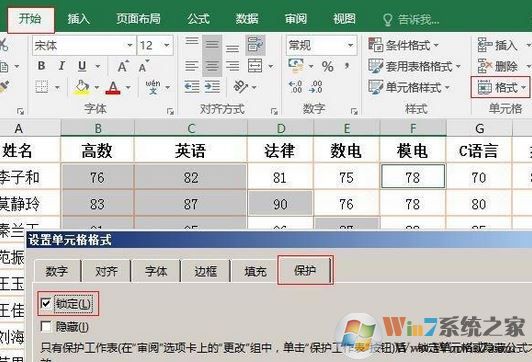Select column header C

click(191, 128)
